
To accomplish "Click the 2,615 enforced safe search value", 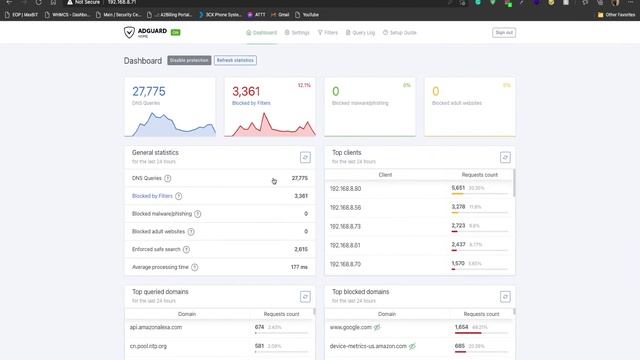I will coord(301,249).
